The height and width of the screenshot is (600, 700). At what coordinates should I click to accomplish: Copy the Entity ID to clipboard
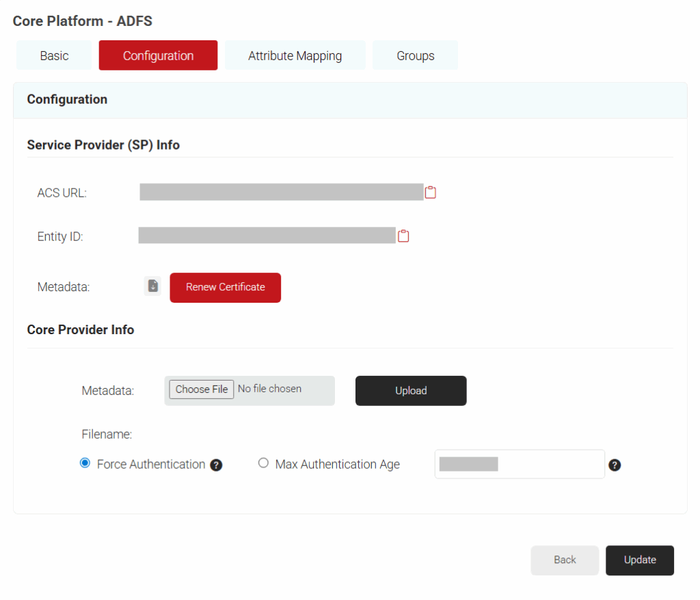point(403,236)
